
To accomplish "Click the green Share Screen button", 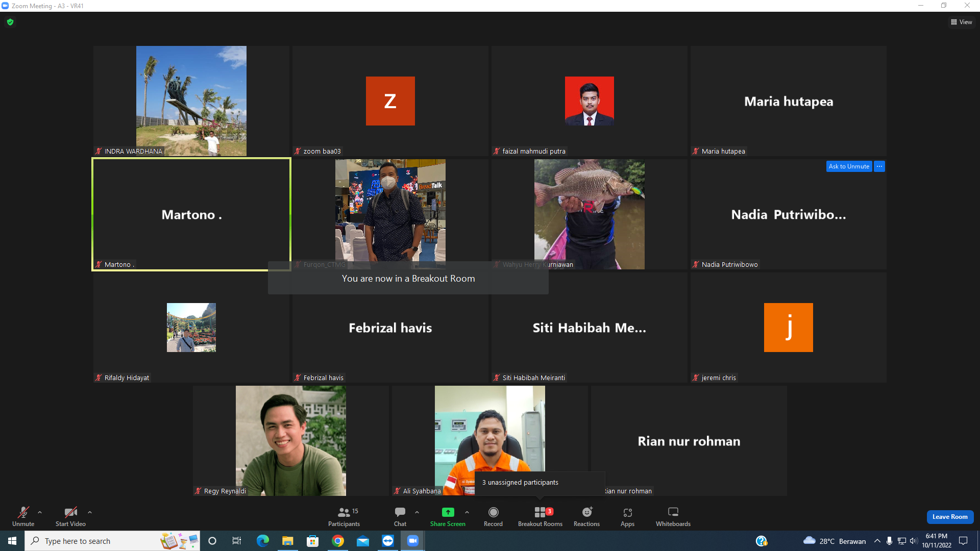I will pyautogui.click(x=448, y=516).
